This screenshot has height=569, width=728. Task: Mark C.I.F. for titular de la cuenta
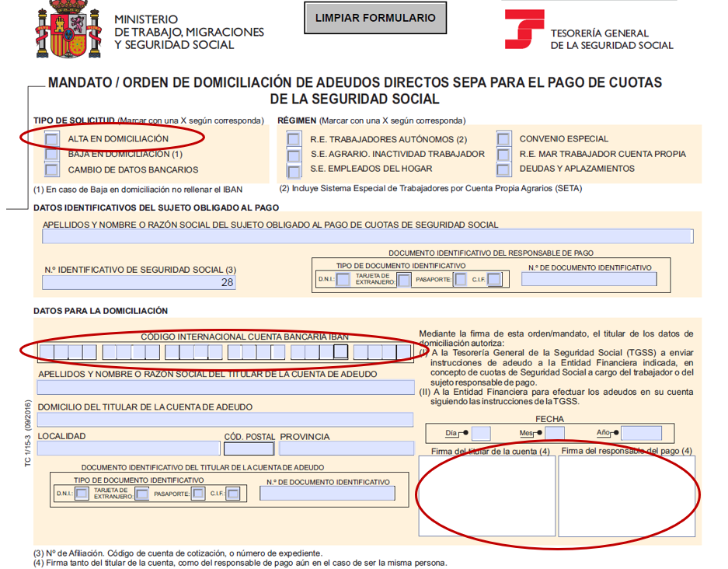point(233,492)
